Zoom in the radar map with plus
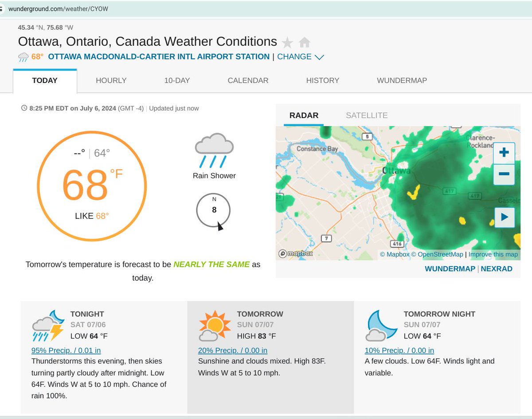 click(x=504, y=153)
